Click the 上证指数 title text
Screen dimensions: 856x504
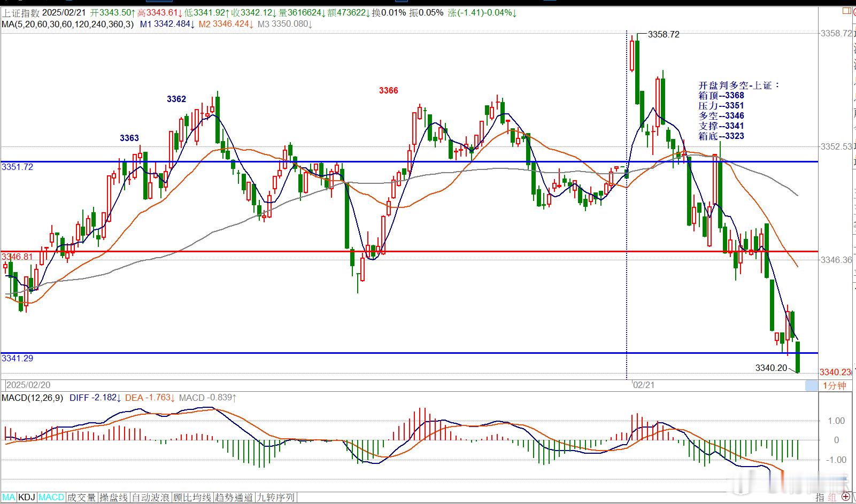(x=20, y=12)
